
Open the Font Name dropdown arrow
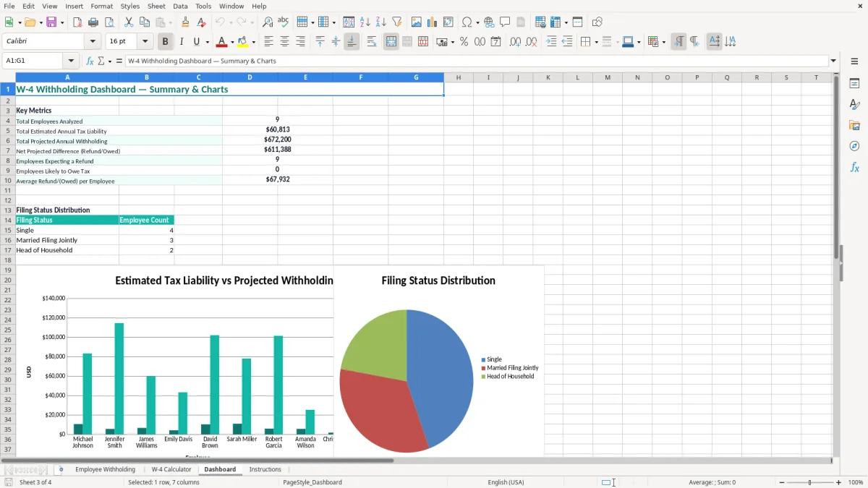coord(92,42)
